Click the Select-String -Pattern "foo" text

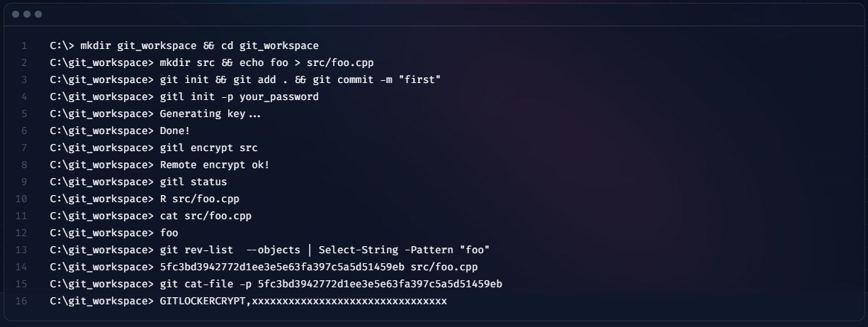[x=404, y=250]
